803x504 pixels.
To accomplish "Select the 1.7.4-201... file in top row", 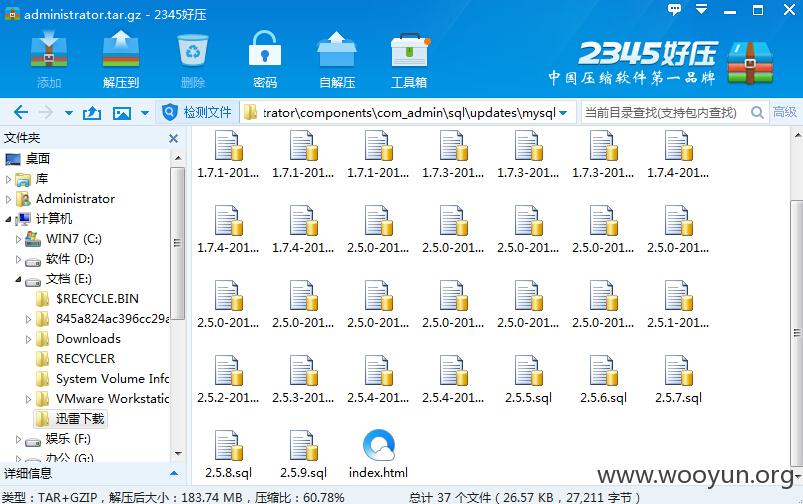I will pos(679,154).
